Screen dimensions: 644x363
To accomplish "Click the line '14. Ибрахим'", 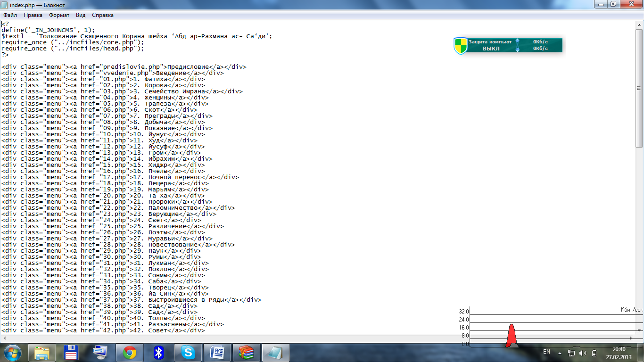I will [107, 159].
